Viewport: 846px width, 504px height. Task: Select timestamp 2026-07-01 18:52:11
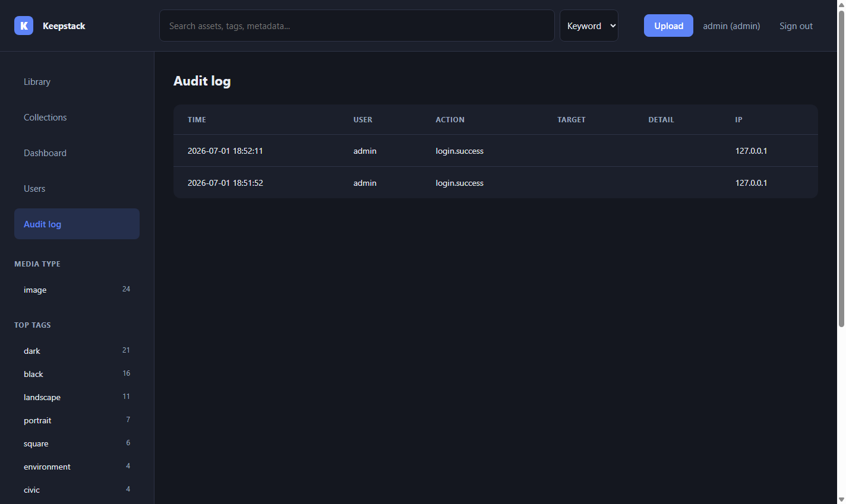pos(225,151)
